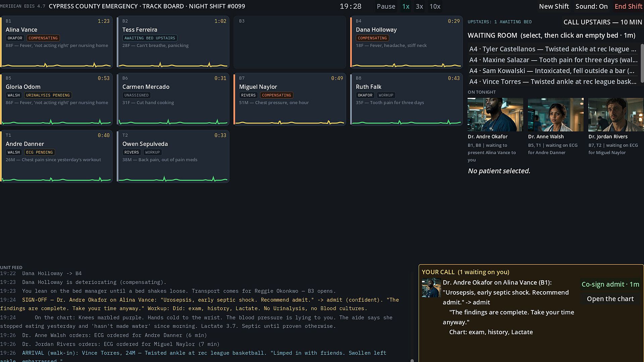Select waiting patient Tyler Castellanos
Image resolution: width=644 pixels, height=362 pixels.
coord(553,49)
